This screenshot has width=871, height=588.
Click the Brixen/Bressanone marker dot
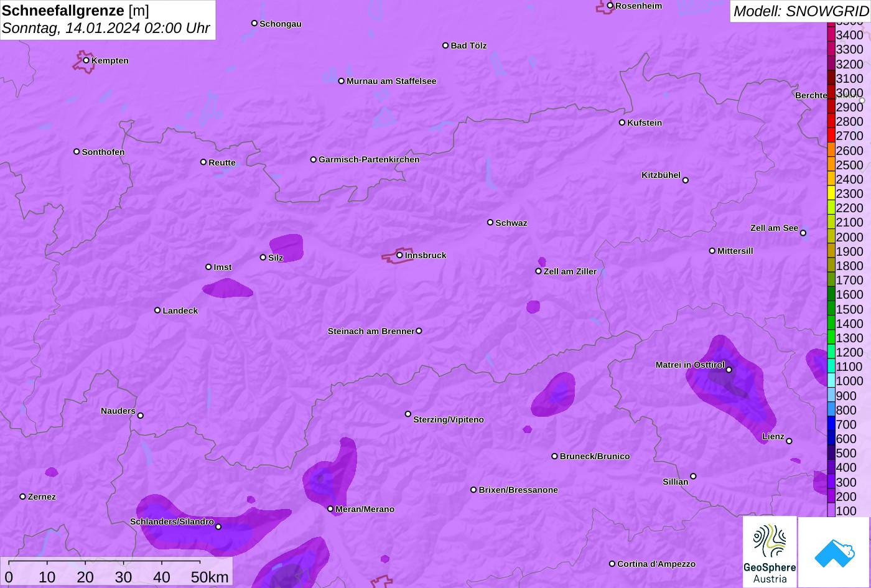(473, 490)
